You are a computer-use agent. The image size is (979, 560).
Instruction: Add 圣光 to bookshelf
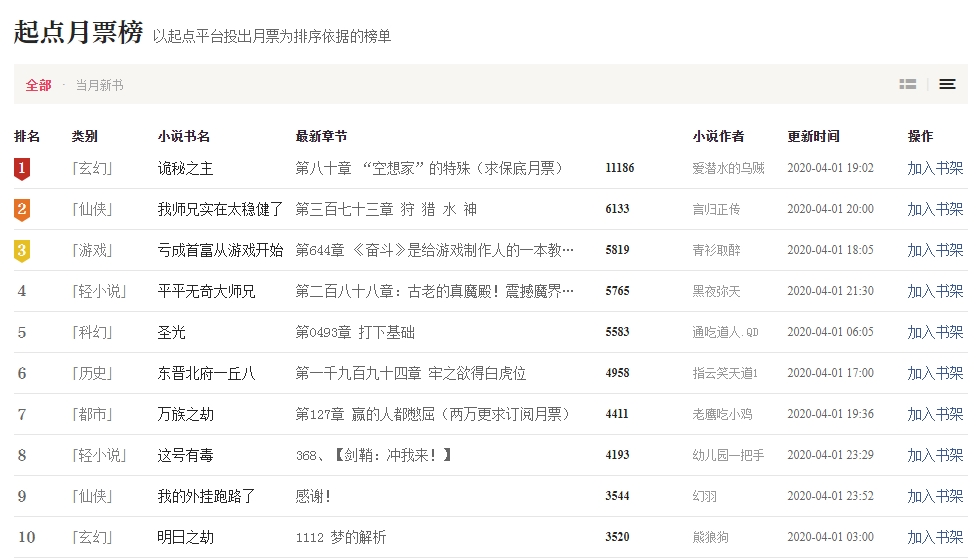(935, 332)
